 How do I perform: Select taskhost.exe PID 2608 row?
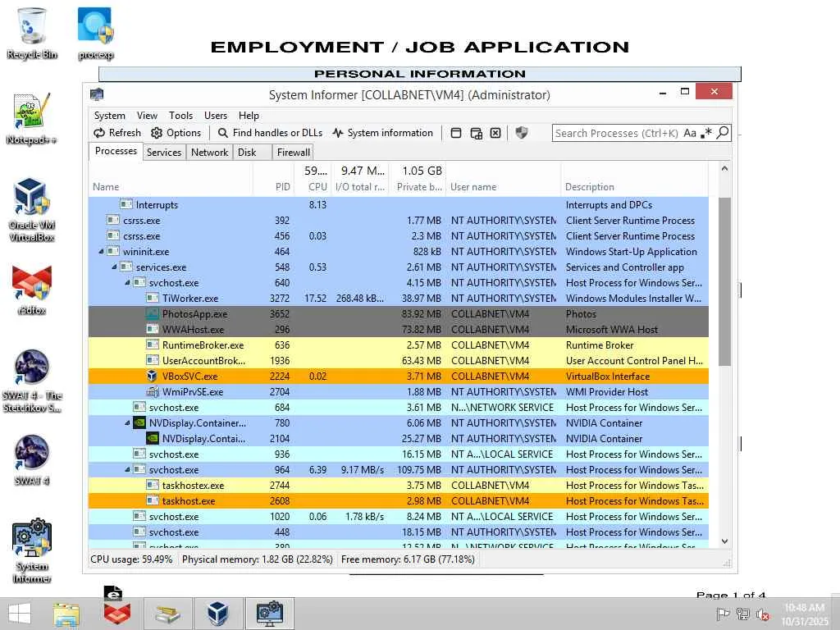pyautogui.click(x=399, y=501)
